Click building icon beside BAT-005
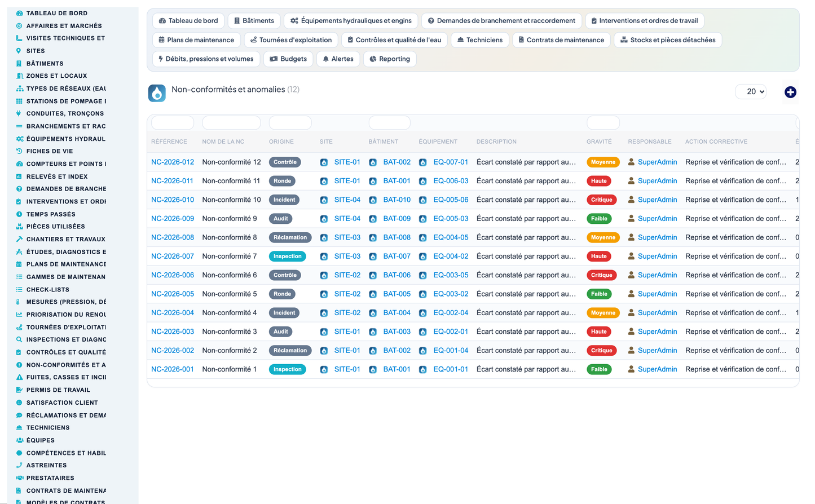 click(373, 294)
